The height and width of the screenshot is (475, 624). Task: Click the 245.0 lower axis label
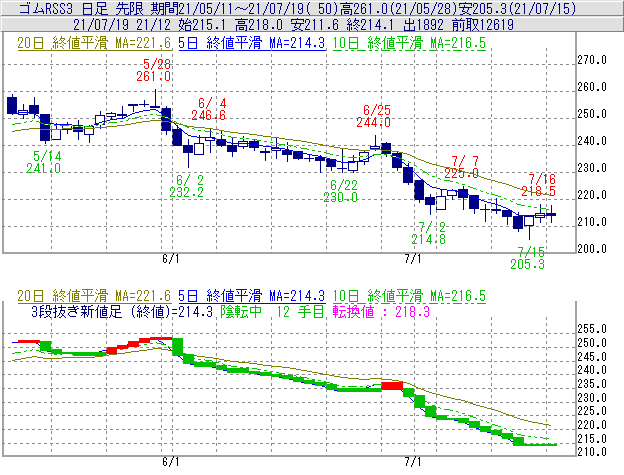(592, 357)
